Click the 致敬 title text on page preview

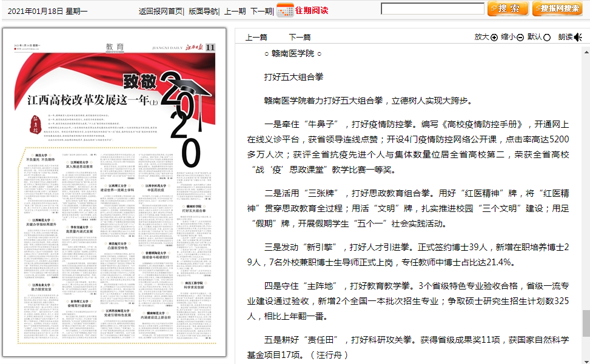coord(140,81)
